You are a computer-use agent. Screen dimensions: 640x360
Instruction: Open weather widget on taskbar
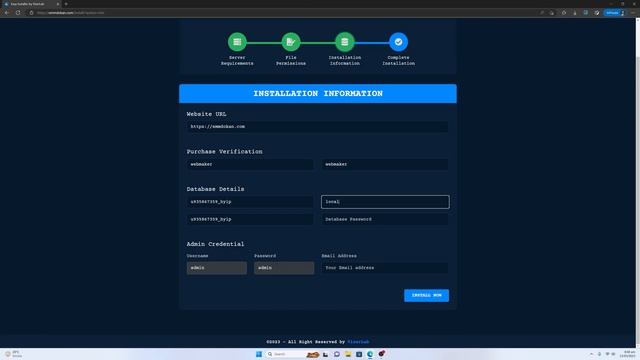tap(13, 354)
